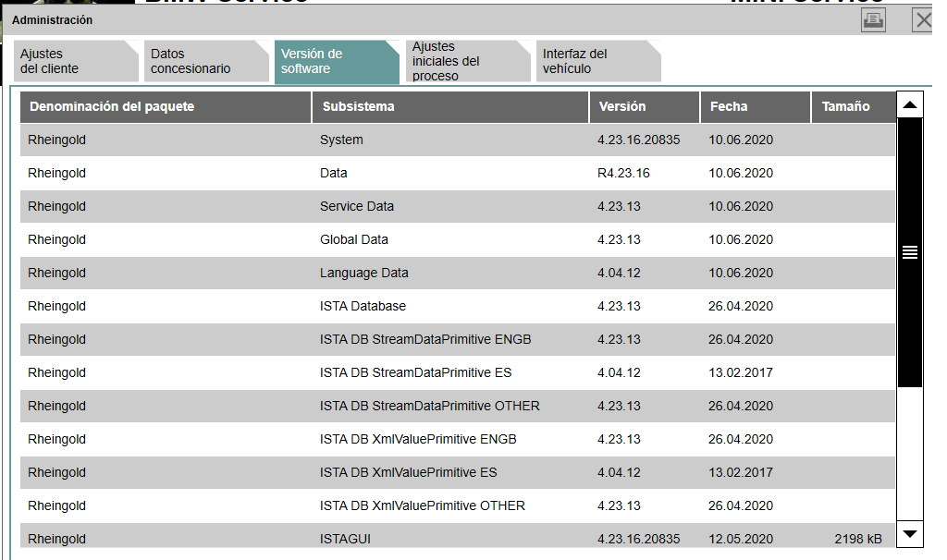The width and height of the screenshot is (947, 560).
Task: Click the 2198 kB size value
Action: point(857,539)
